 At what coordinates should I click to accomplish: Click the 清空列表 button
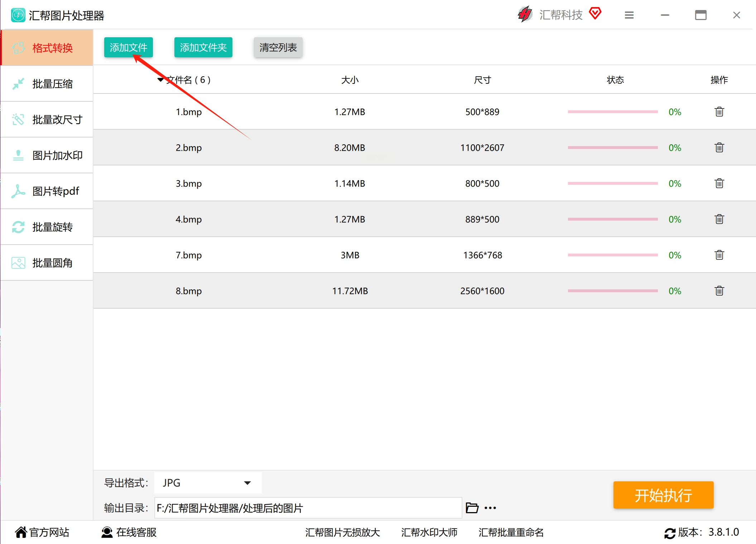[x=278, y=47]
